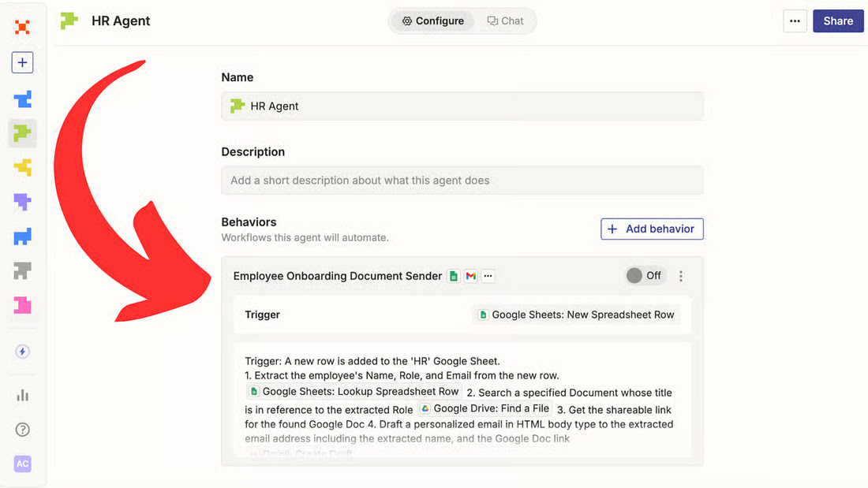
Task: Switch to the Chat tab
Action: tap(505, 21)
